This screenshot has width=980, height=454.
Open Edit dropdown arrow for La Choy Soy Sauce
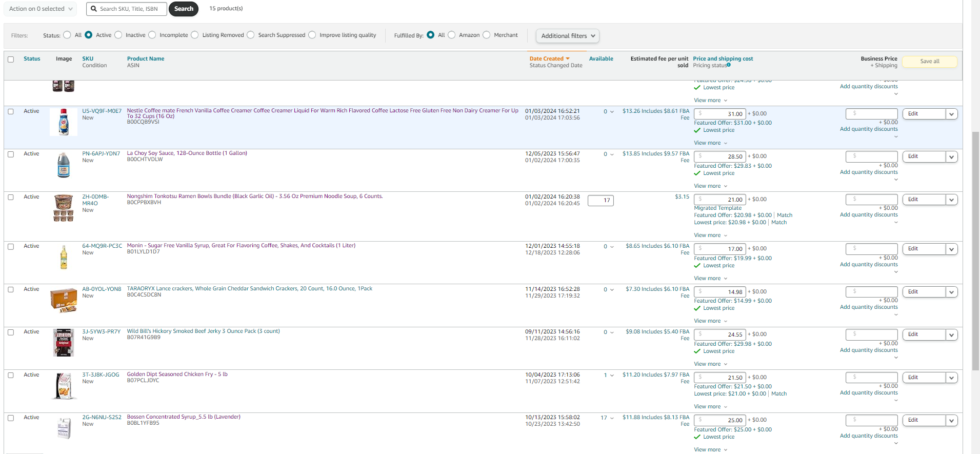[x=952, y=156]
